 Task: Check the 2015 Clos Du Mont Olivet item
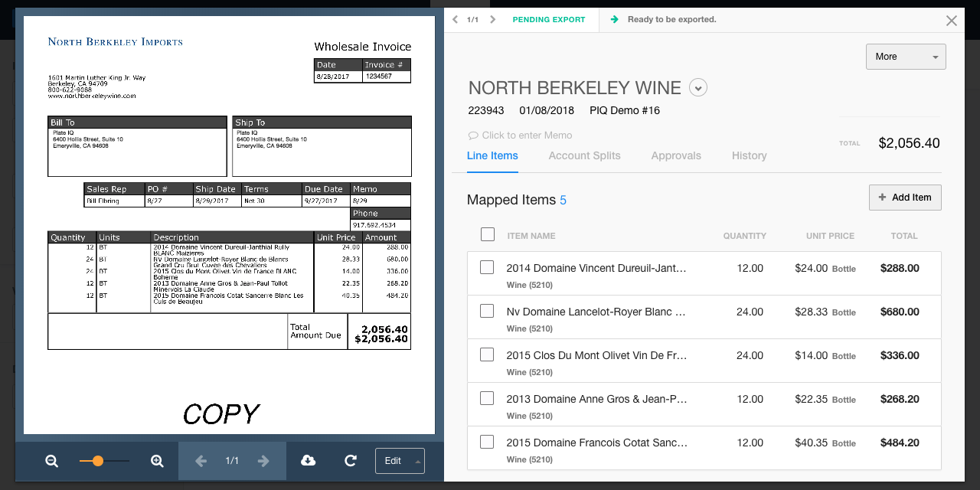pos(486,354)
